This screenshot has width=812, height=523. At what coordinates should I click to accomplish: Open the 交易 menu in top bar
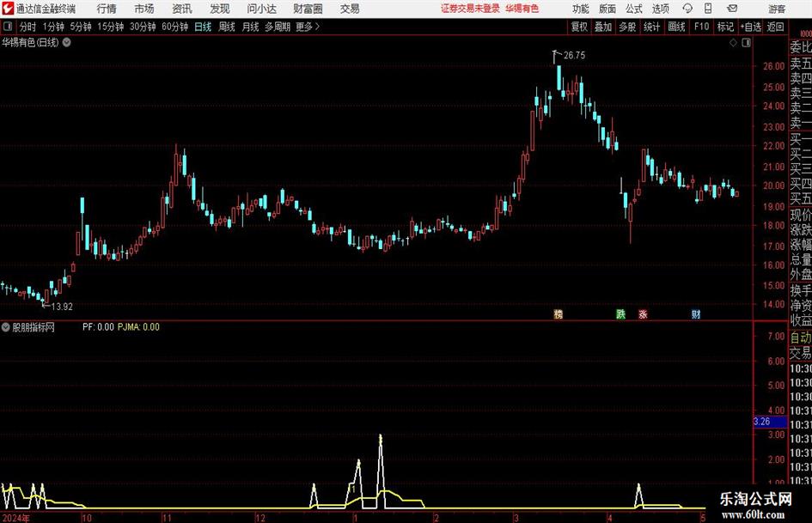click(350, 9)
